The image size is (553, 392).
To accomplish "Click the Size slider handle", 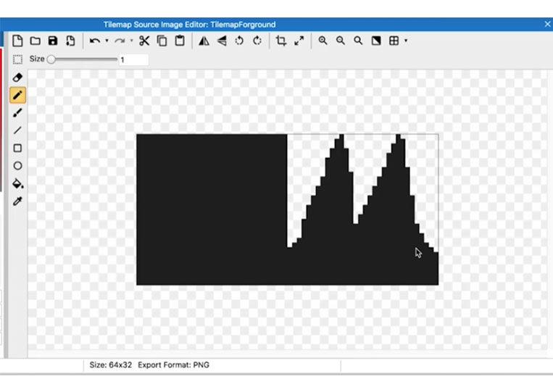I will [51, 59].
